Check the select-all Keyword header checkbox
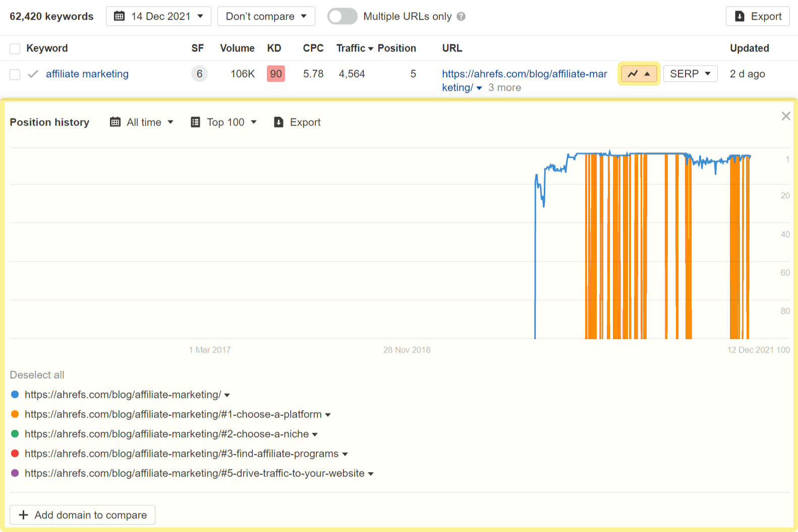798x532 pixels. pyautogui.click(x=15, y=48)
